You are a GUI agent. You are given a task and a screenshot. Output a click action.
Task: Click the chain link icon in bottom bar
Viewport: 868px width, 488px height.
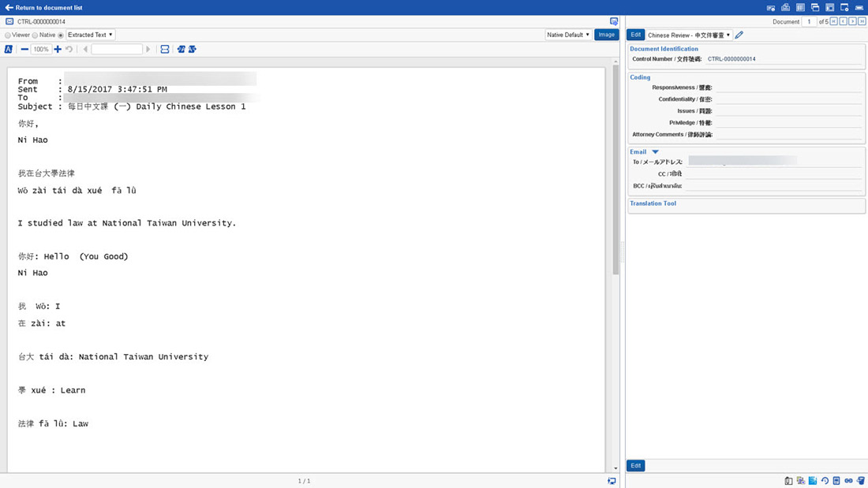(x=848, y=481)
